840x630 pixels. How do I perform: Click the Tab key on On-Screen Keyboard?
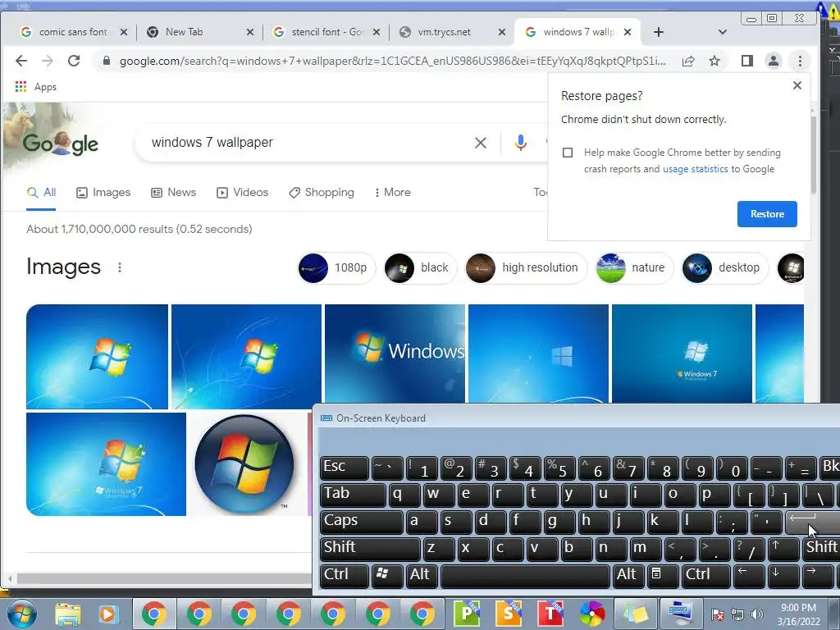[353, 495]
